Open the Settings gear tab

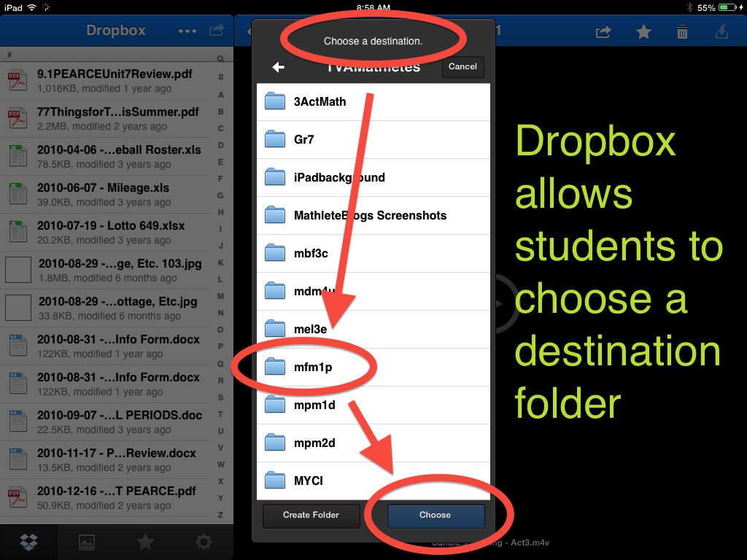pyautogui.click(x=204, y=542)
